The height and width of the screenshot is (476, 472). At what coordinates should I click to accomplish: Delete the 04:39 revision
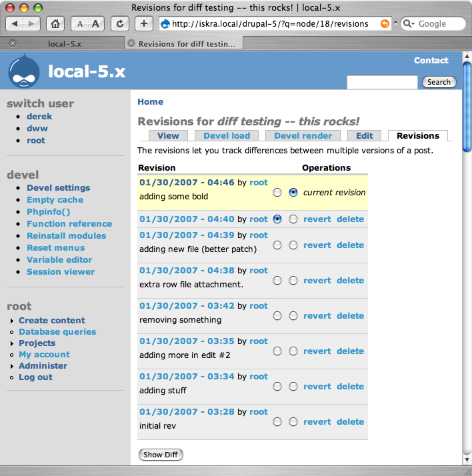[350, 245]
